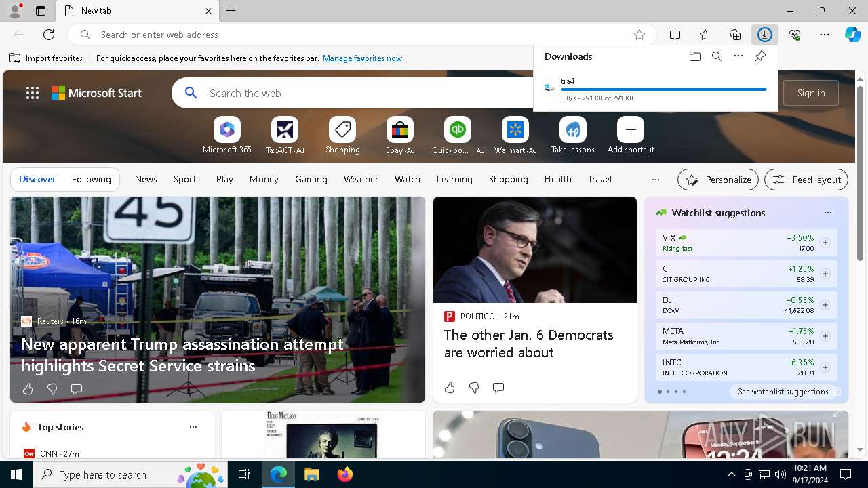Viewport: 868px width, 488px height.
Task: Click the browser Refresh icon
Action: [49, 35]
